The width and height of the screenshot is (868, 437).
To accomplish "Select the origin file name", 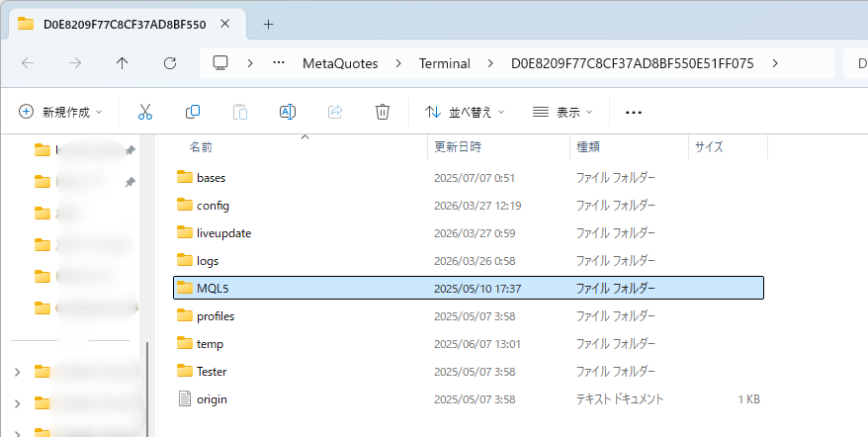I will click(x=212, y=399).
